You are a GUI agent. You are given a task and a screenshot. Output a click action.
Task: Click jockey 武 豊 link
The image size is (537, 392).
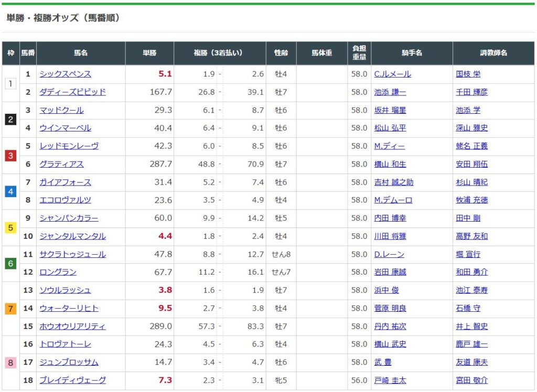[x=382, y=362]
